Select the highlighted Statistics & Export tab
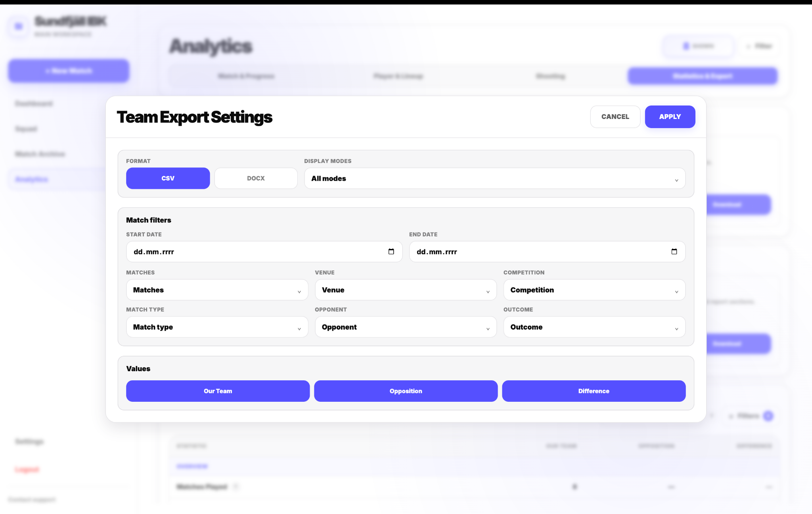This screenshot has width=812, height=514. click(702, 76)
